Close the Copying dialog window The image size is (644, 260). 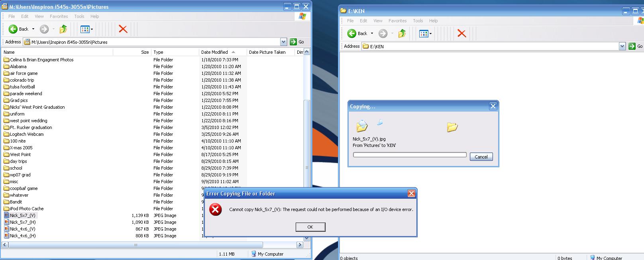(493, 106)
